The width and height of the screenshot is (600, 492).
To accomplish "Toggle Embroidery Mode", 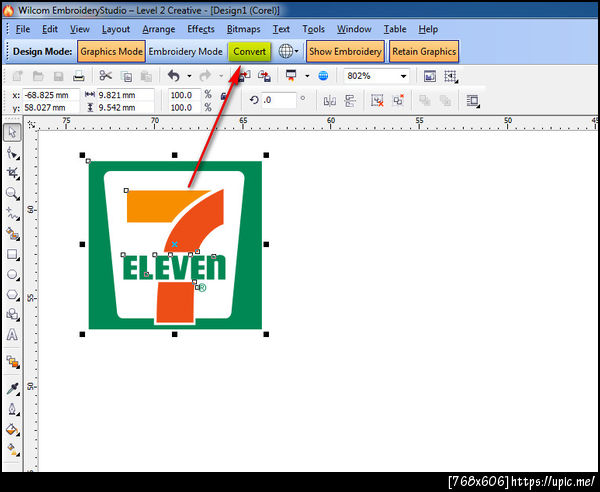I will click(x=186, y=51).
